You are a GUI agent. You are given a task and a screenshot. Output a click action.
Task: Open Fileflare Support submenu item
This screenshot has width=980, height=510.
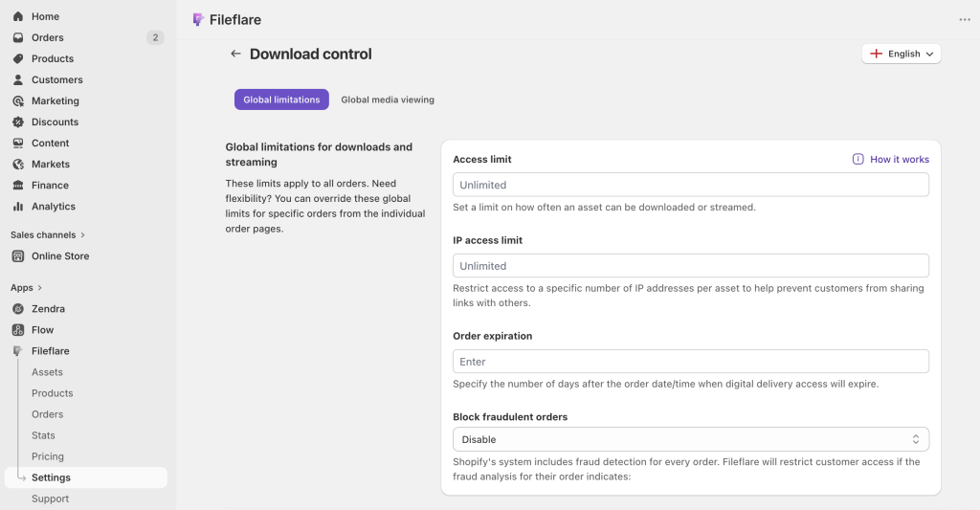[50, 499]
